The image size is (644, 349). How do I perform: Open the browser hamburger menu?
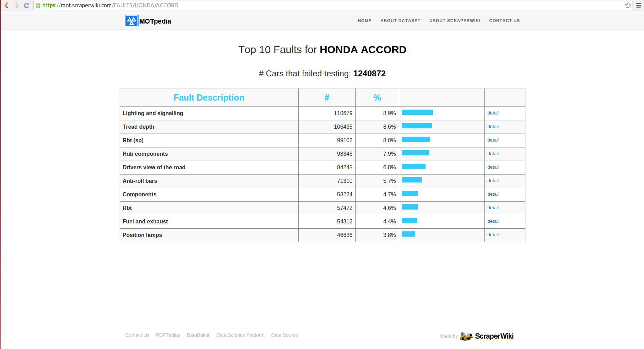tap(638, 5)
